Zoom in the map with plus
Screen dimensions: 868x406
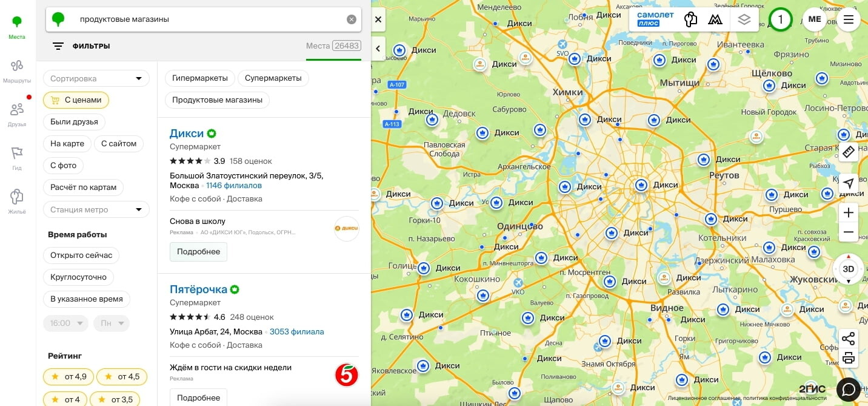tap(848, 212)
